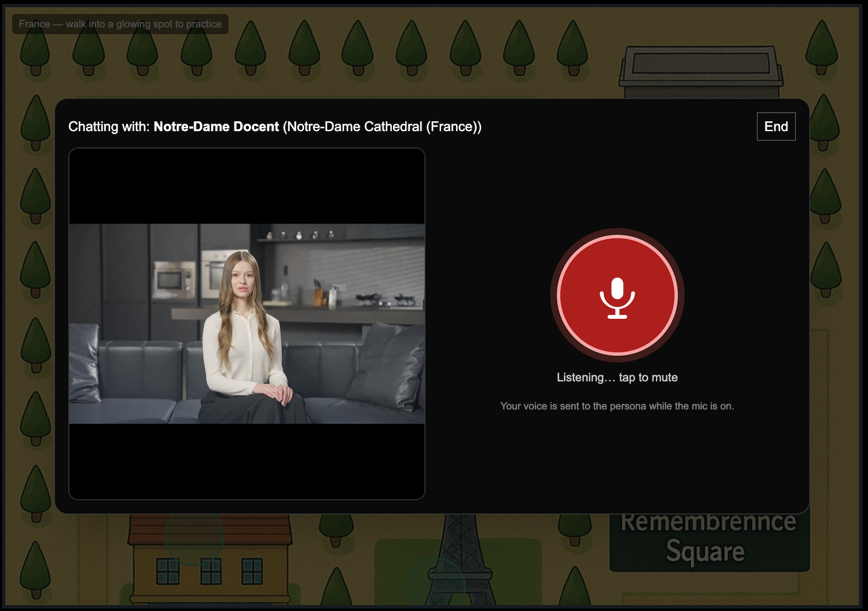
Task: Click the End chat button
Action: point(776,126)
